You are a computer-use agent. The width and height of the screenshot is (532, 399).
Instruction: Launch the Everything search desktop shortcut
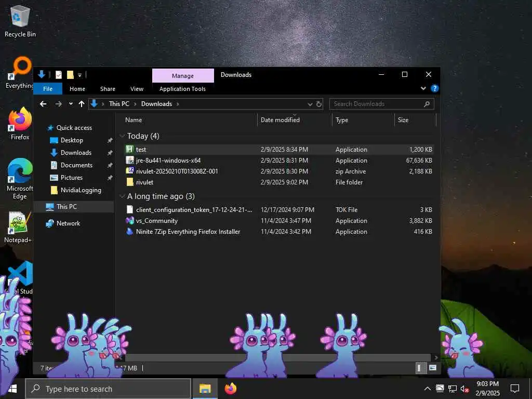(19, 73)
